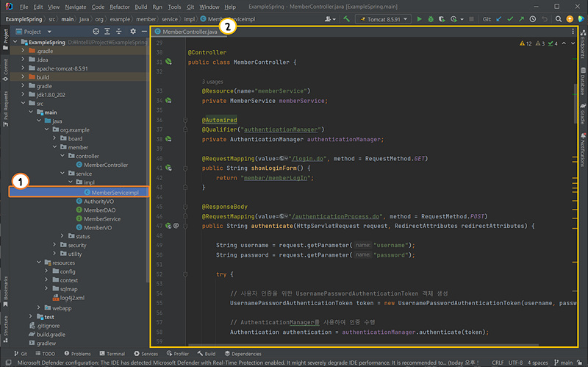Click the member breadcrumb in navigation bar

[x=146, y=19]
